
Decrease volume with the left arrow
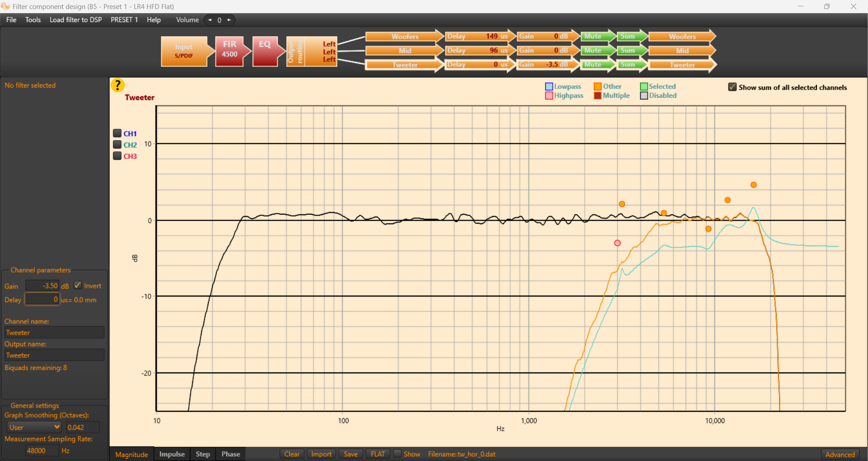(210, 20)
